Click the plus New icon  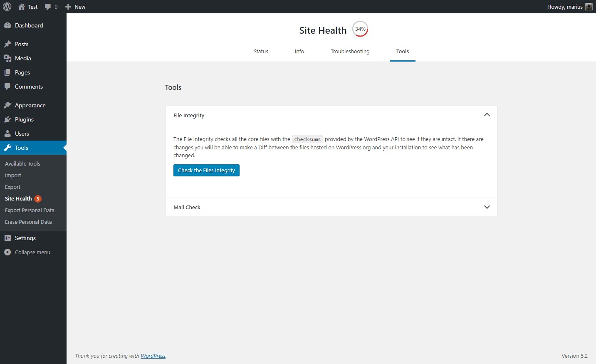point(68,7)
